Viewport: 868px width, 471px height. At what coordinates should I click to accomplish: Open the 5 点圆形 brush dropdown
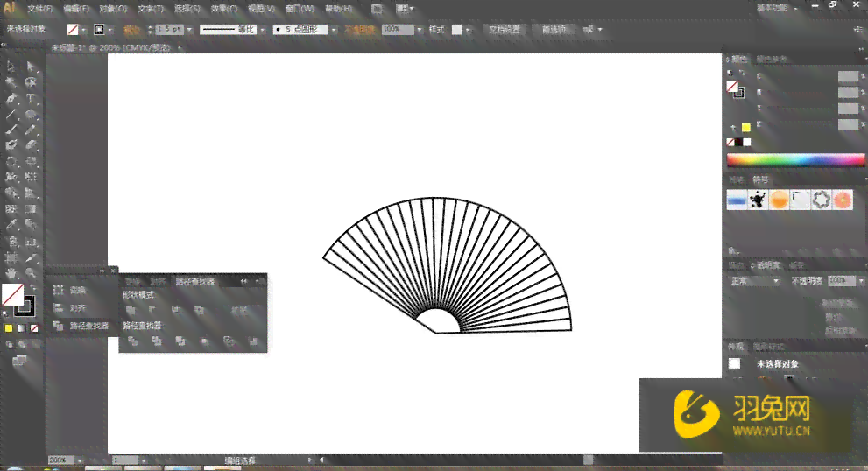click(334, 30)
